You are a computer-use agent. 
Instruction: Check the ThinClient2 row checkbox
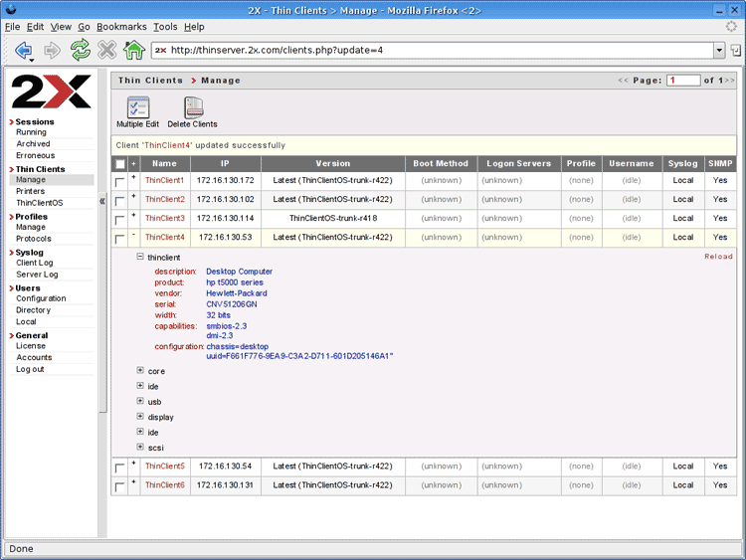coord(119,201)
